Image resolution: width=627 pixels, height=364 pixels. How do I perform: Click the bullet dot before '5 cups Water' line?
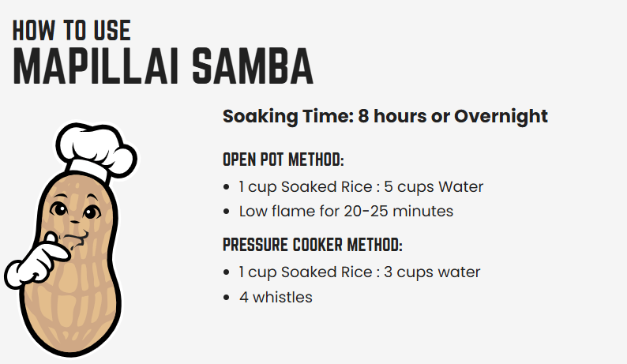(x=228, y=188)
